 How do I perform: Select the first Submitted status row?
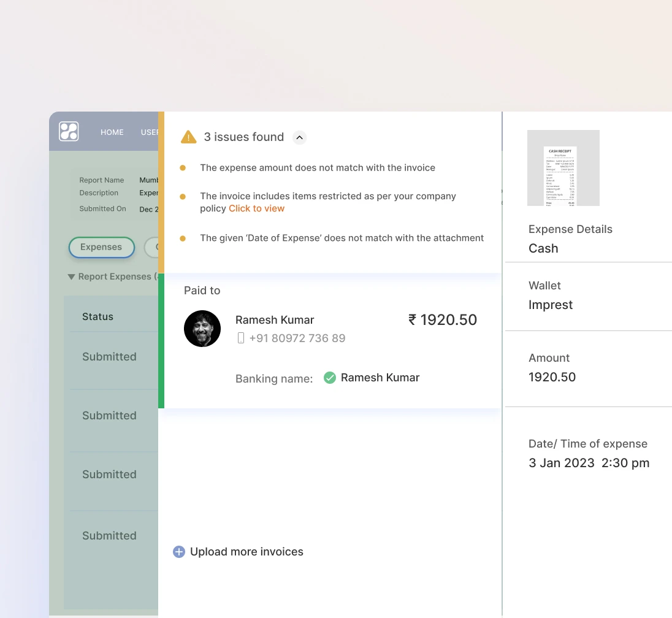pyautogui.click(x=109, y=357)
